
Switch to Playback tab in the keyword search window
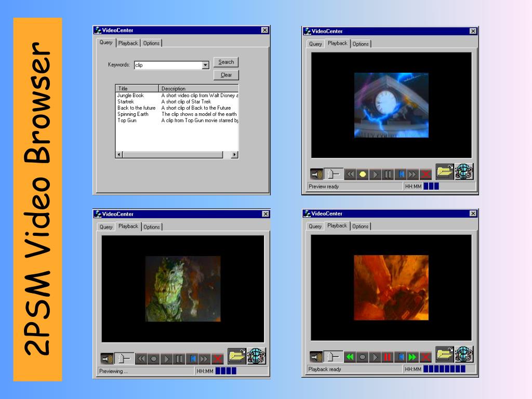point(128,44)
